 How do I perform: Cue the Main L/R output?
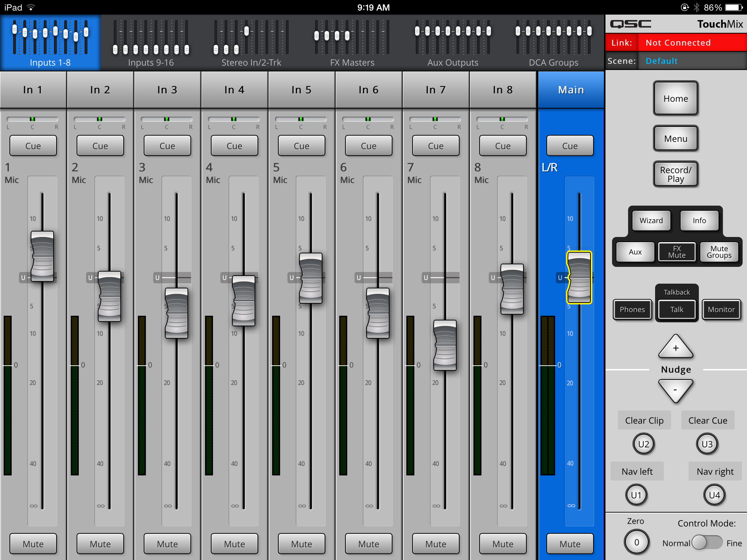click(x=570, y=145)
